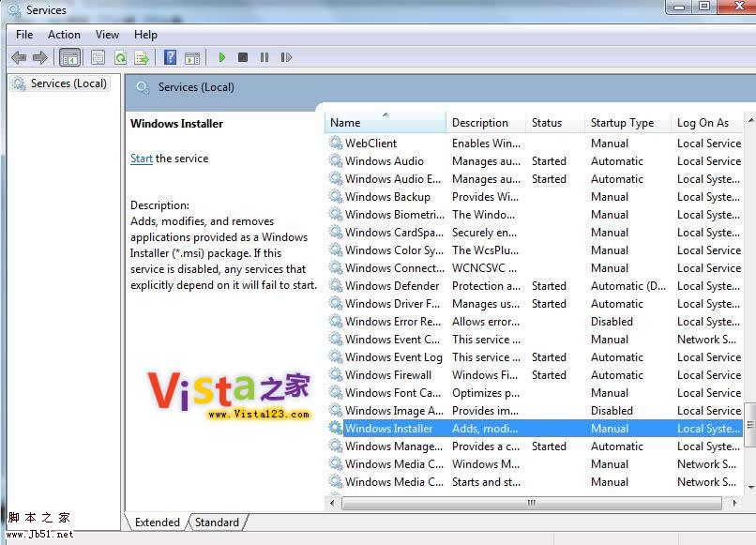Open the Help menu
This screenshot has height=545, width=756.
[145, 35]
